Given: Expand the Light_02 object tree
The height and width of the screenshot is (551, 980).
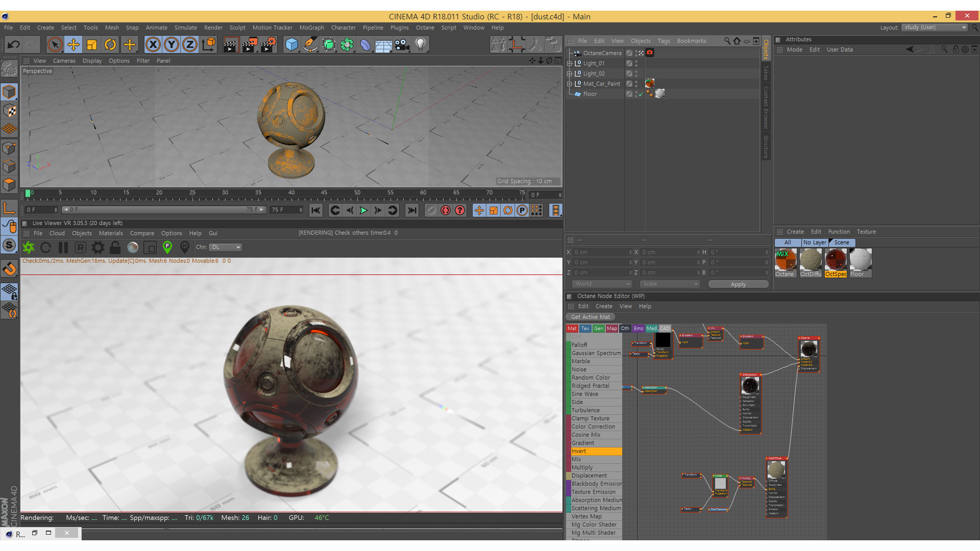Looking at the screenshot, I should coord(570,74).
